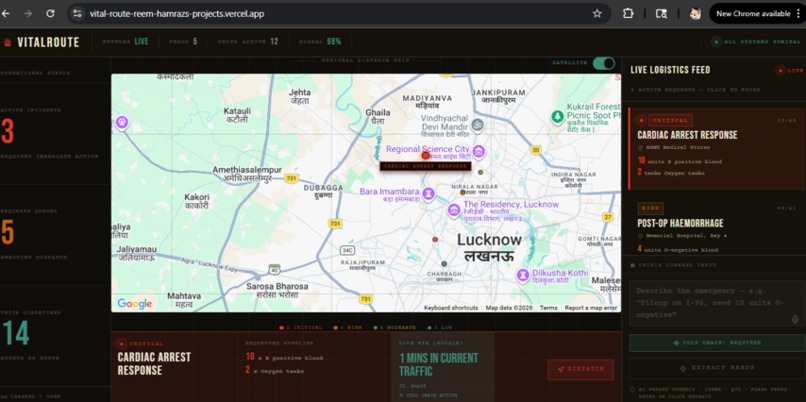Click the critical legend dot below map
This screenshot has width=806, height=402.
[x=281, y=327]
